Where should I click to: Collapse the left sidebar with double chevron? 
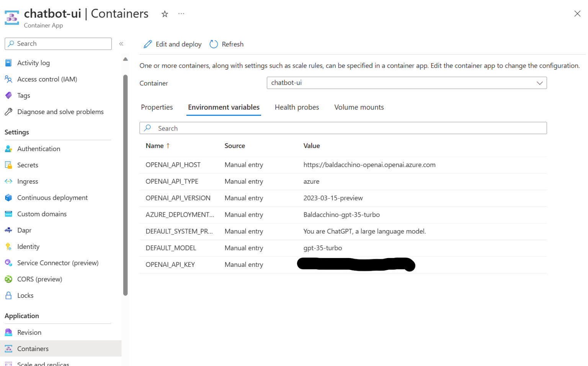click(x=121, y=44)
